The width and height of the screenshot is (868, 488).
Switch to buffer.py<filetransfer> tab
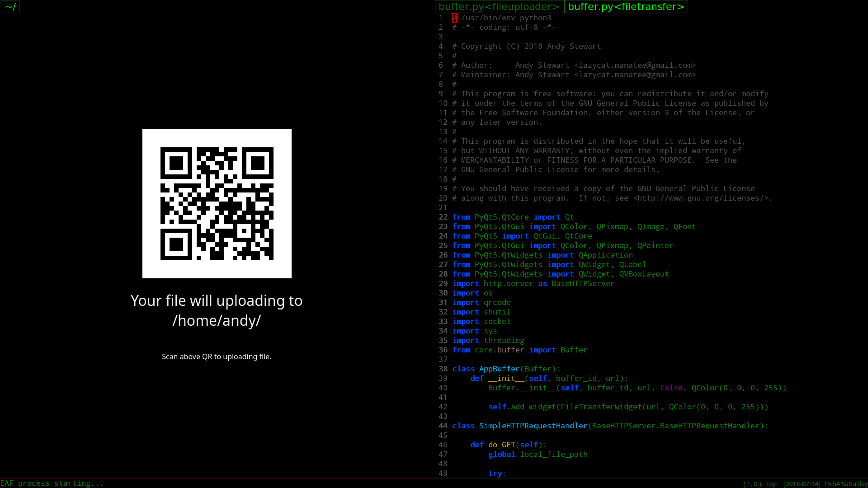626,7
